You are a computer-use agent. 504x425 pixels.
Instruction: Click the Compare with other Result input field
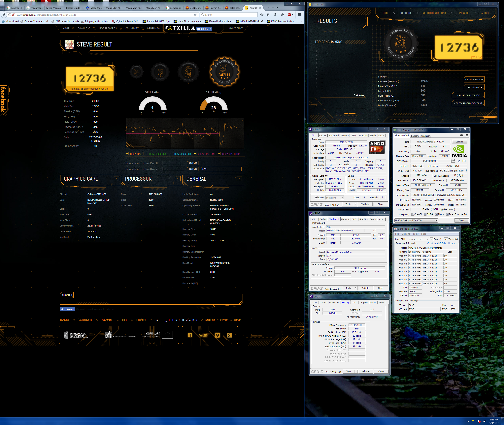coord(174,163)
